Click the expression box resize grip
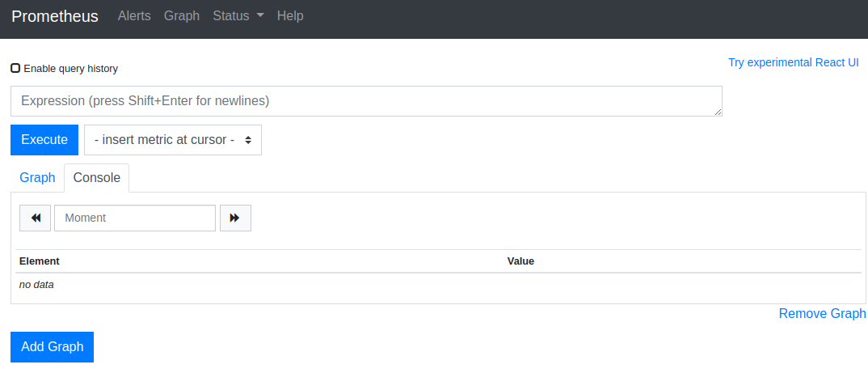 click(x=718, y=112)
